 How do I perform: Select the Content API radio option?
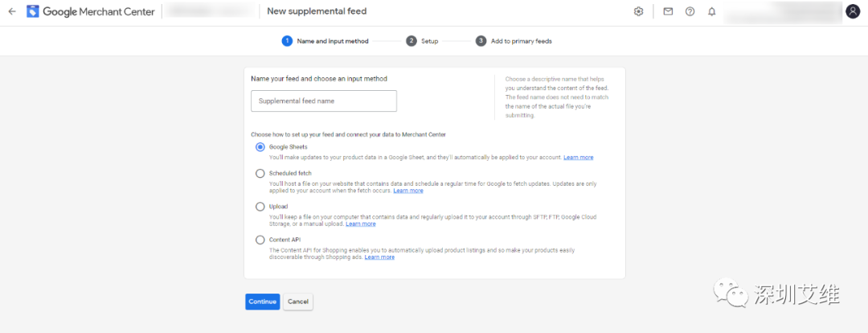(260, 240)
